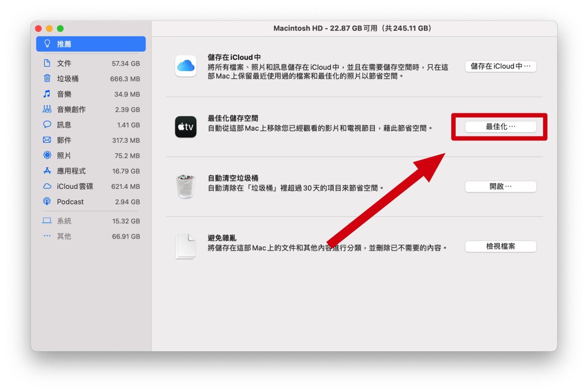The height and width of the screenshot is (392, 588).
Task: Click the stacked documents icon beside 避免雜亂
Action: pyautogui.click(x=186, y=246)
